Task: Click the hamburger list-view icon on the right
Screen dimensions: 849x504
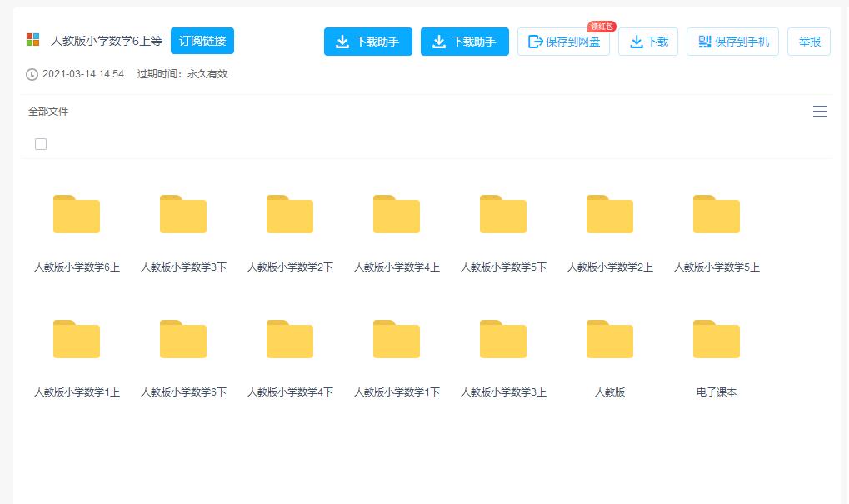Action: tap(820, 112)
